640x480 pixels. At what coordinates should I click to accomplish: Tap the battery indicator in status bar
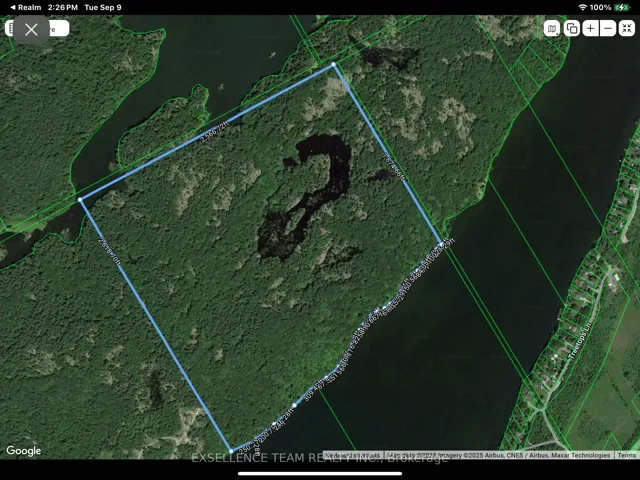tap(626, 7)
